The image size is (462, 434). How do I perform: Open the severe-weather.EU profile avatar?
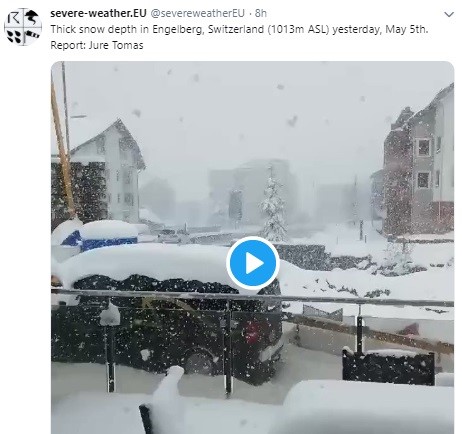tap(23, 27)
